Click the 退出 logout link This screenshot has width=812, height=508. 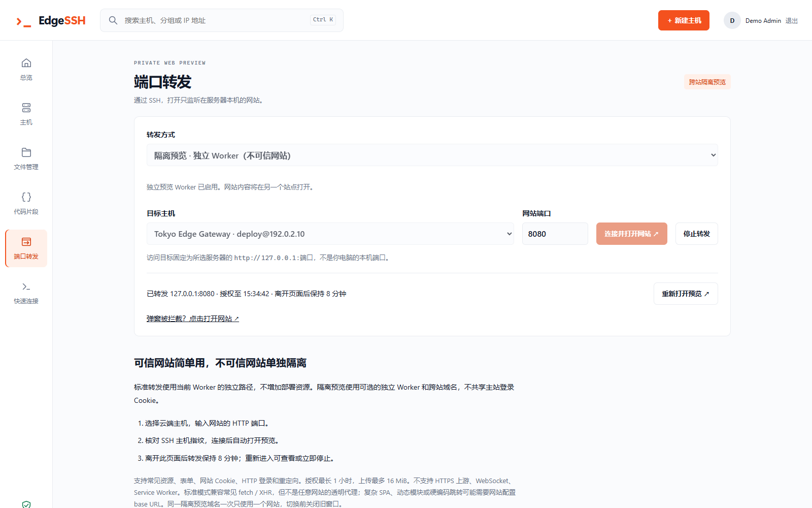792,21
